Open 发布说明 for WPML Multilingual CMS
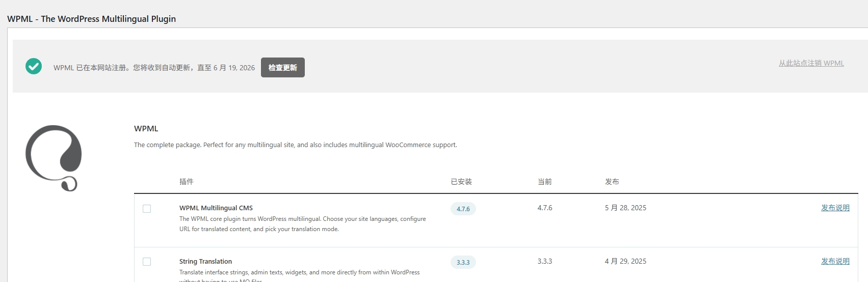 click(x=835, y=208)
